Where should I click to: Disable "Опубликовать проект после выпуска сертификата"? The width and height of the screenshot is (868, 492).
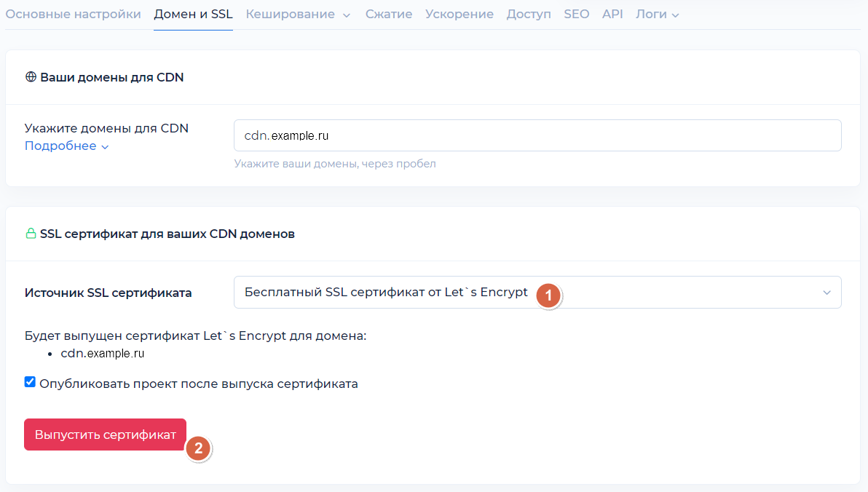[30, 381]
